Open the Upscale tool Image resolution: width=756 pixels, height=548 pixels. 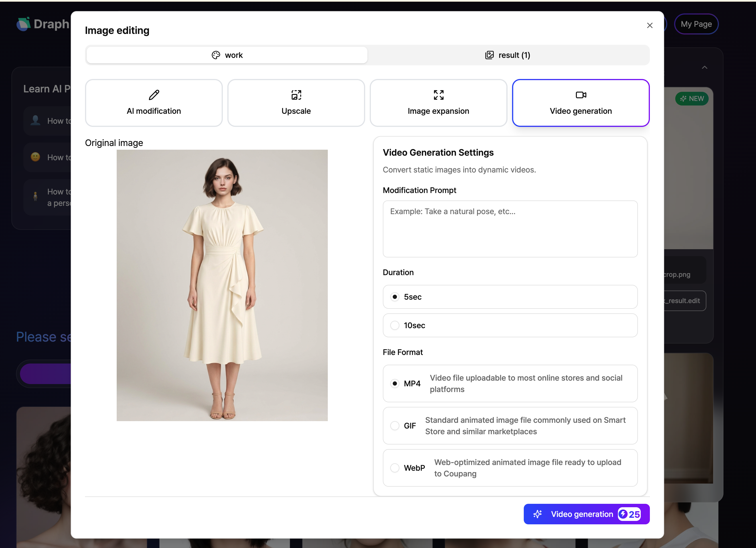click(x=296, y=103)
